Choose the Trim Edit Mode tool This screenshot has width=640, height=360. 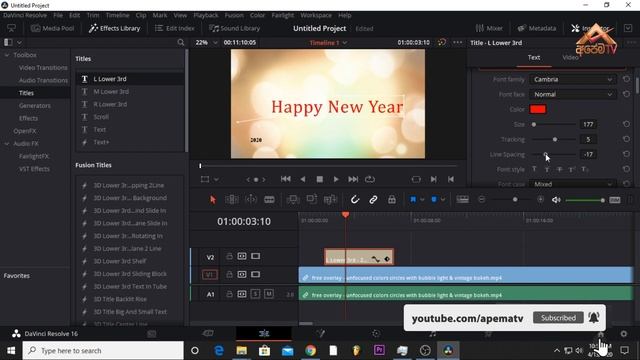click(231, 200)
